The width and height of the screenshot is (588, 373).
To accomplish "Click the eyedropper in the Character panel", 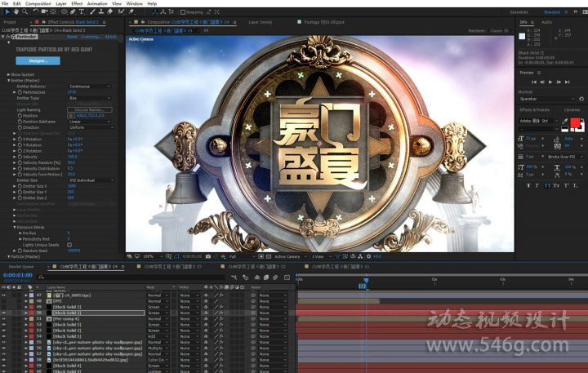I will [565, 122].
